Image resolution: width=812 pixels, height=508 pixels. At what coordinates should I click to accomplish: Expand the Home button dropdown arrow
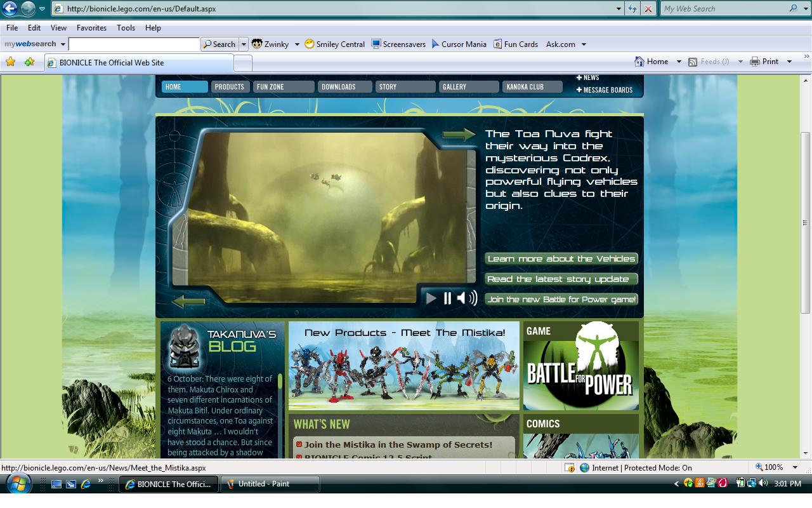click(678, 62)
